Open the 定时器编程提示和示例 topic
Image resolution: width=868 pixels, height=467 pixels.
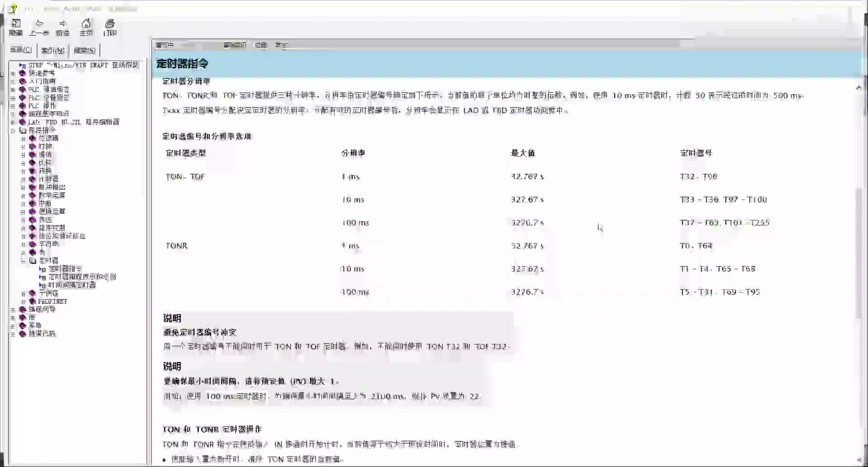82,277
